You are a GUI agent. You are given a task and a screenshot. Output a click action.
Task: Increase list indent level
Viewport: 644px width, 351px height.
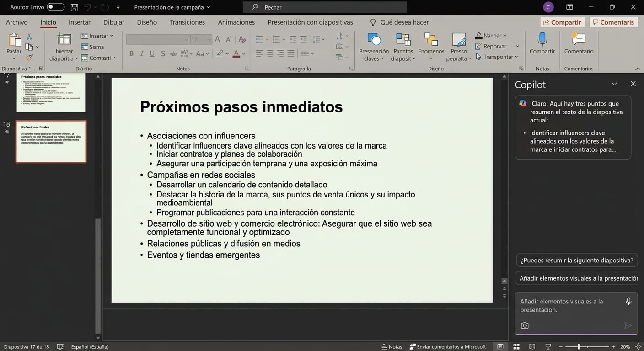[x=304, y=39]
